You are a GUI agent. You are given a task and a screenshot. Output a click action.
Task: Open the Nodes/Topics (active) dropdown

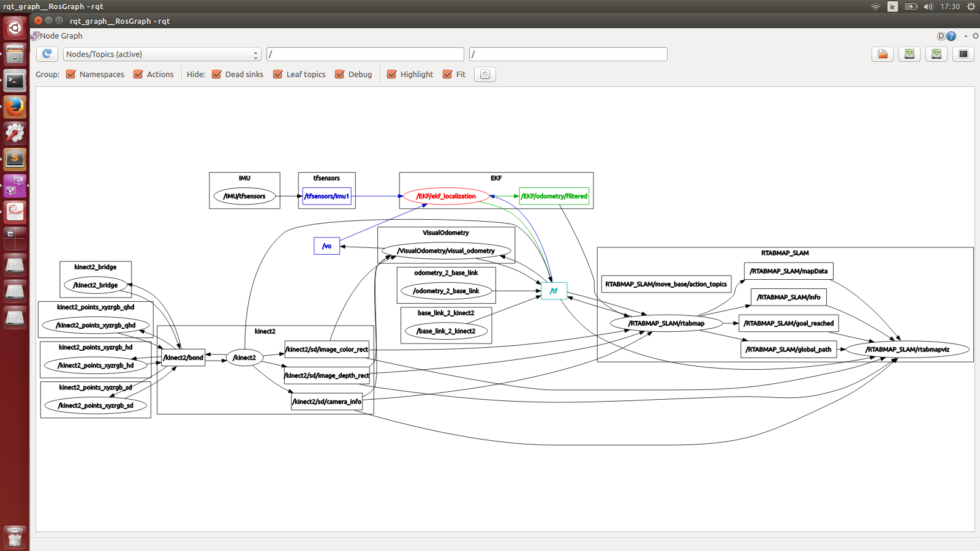162,54
